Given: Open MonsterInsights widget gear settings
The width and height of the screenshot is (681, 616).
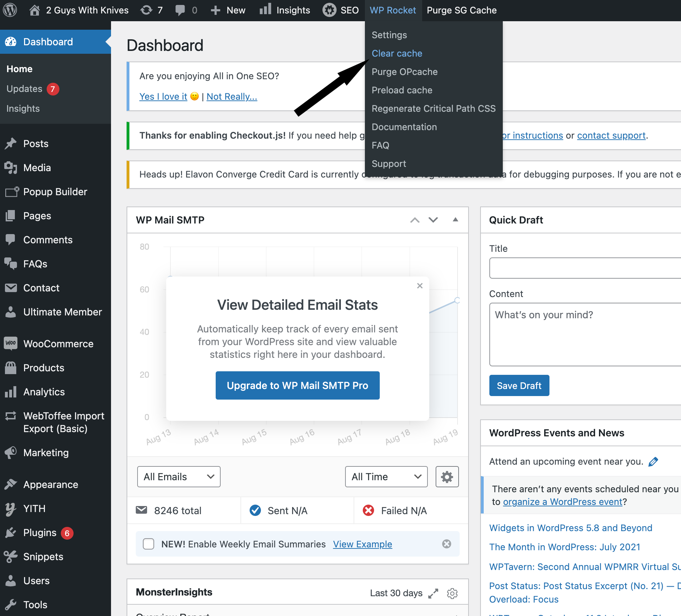Looking at the screenshot, I should click(452, 593).
